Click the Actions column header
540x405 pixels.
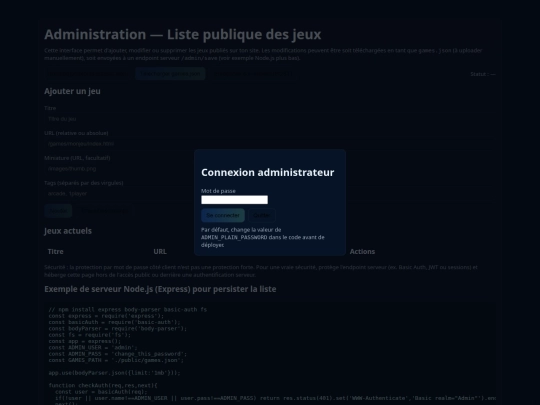coord(362,252)
